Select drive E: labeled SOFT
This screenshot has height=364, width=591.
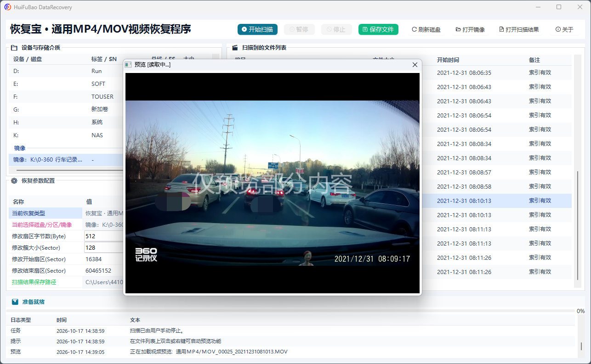[x=66, y=84]
